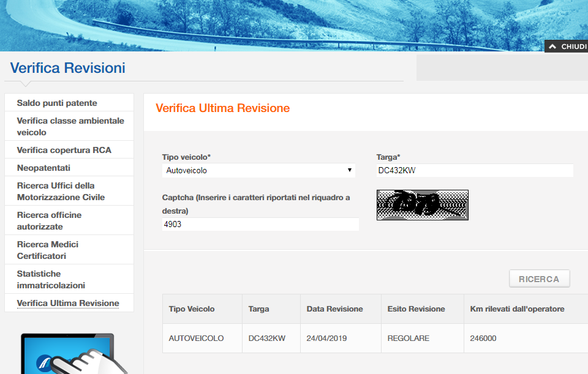Click the CHIUDI collapse arrow button
588x374 pixels.
[x=566, y=47]
